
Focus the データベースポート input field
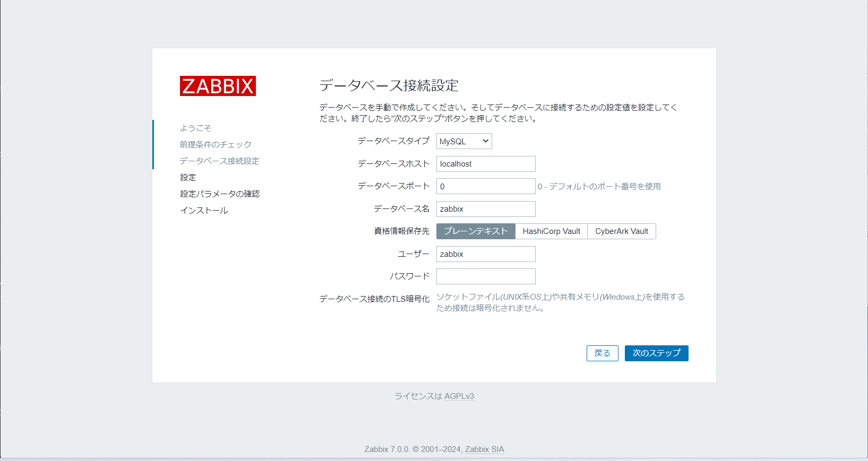(485, 186)
